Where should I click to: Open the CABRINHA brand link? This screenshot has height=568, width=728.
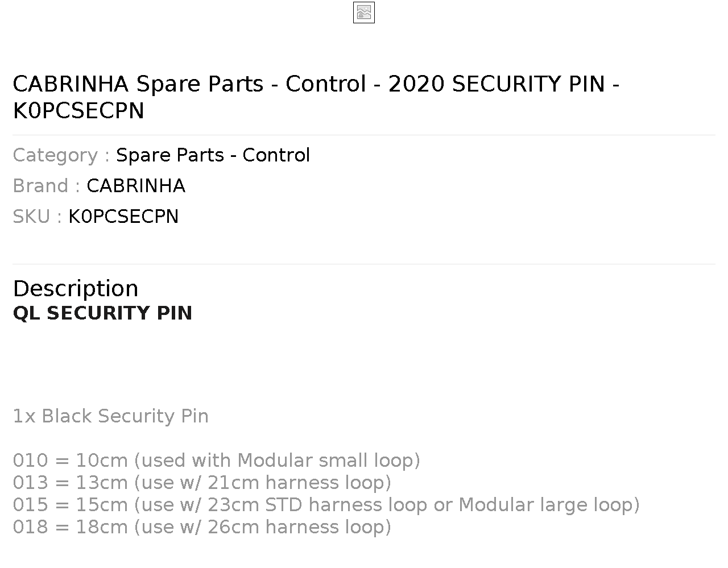pyautogui.click(x=136, y=186)
